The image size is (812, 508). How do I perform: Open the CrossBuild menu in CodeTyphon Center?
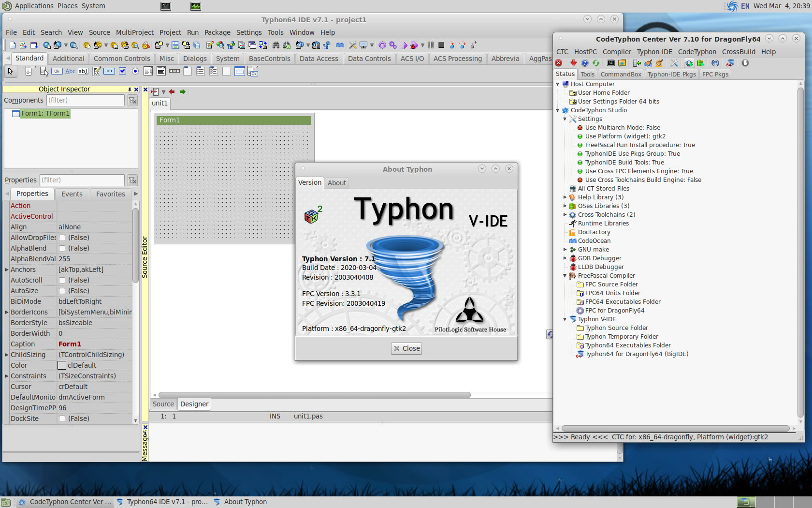click(739, 52)
